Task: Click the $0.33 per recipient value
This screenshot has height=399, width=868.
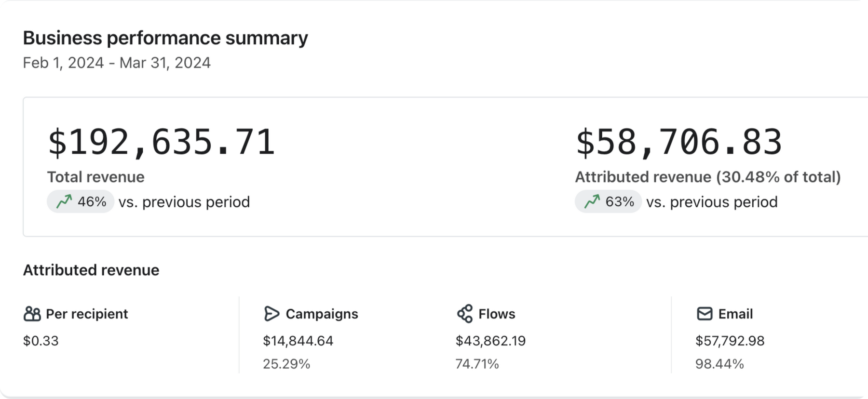Action: tap(41, 341)
